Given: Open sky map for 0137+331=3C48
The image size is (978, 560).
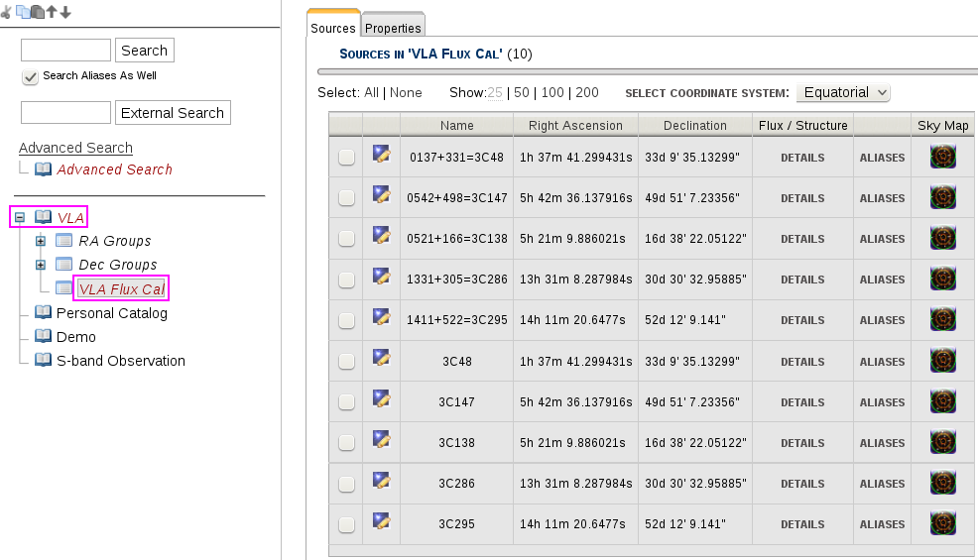Looking at the screenshot, I should 942,157.
